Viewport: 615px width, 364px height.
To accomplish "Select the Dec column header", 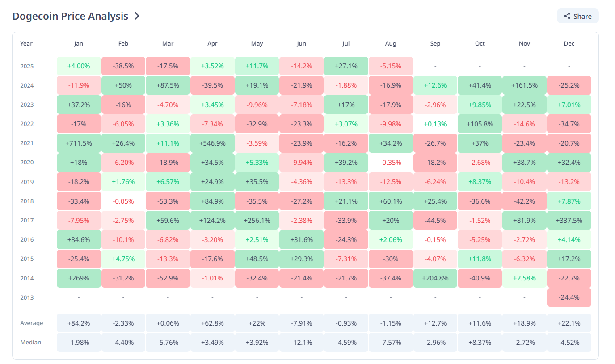I will (569, 43).
